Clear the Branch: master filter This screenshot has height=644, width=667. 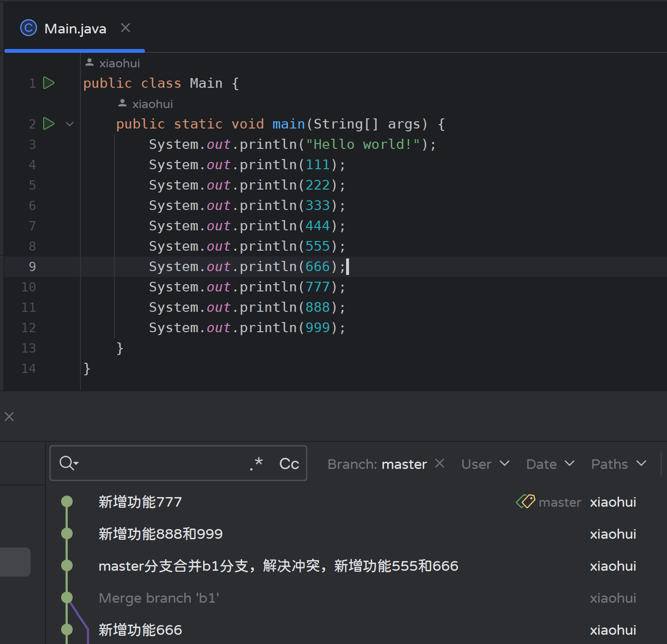(x=440, y=464)
